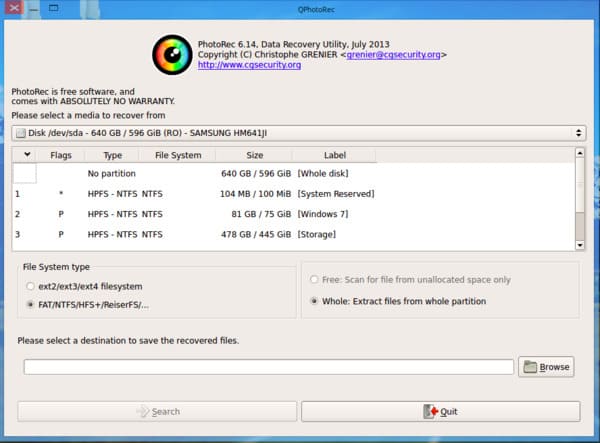Viewport: 600px width, 443px height.
Task: Click the 478 GB / 445 GiB size cell
Action: click(256, 235)
